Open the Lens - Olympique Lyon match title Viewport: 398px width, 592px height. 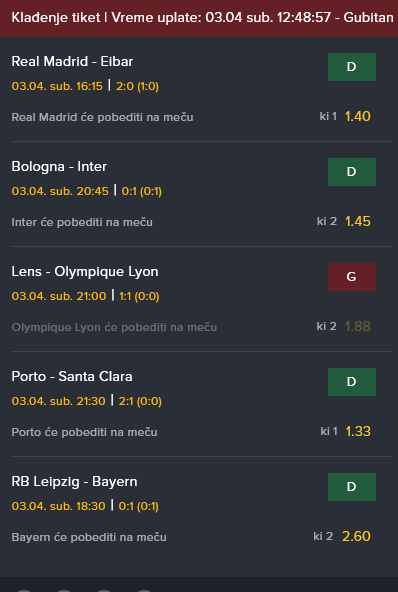point(85,271)
